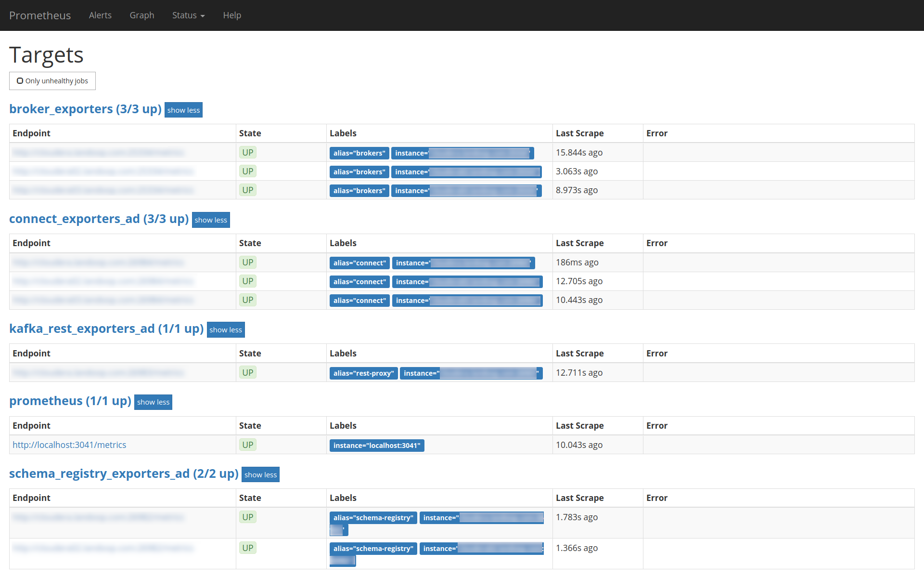Click alias="connect" label in 186ms row
This screenshot has width=924, height=578.
pos(359,263)
